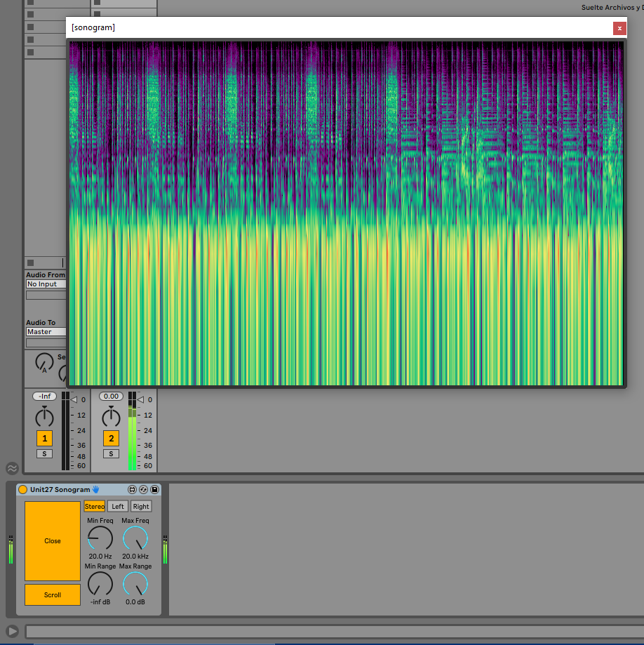Solo track 2 with S button
644x645 pixels.
click(x=111, y=454)
